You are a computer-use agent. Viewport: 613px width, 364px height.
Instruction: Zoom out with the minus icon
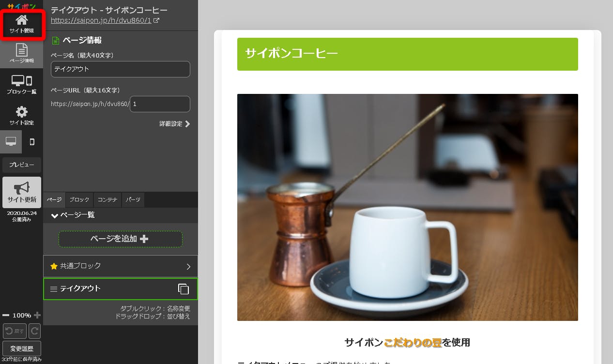point(6,315)
